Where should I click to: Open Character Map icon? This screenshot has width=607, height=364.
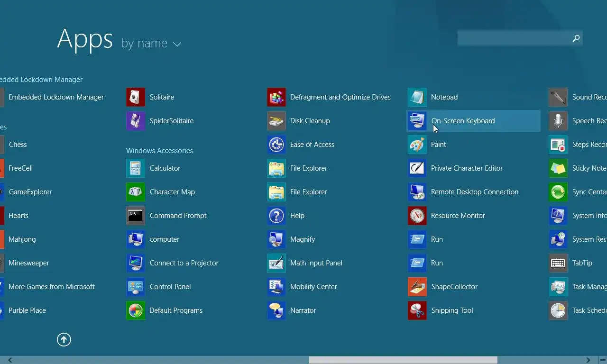tap(136, 192)
